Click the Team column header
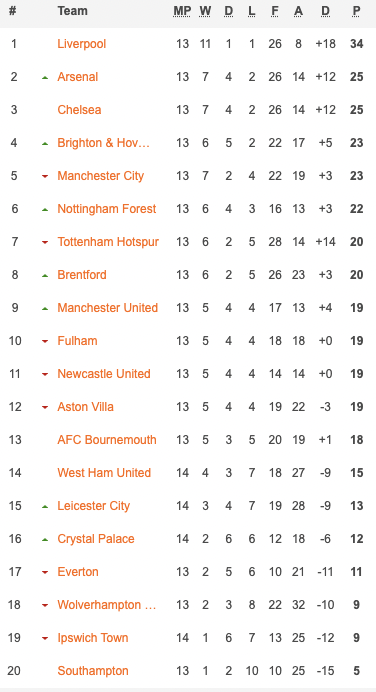376x692 pixels. [72, 11]
